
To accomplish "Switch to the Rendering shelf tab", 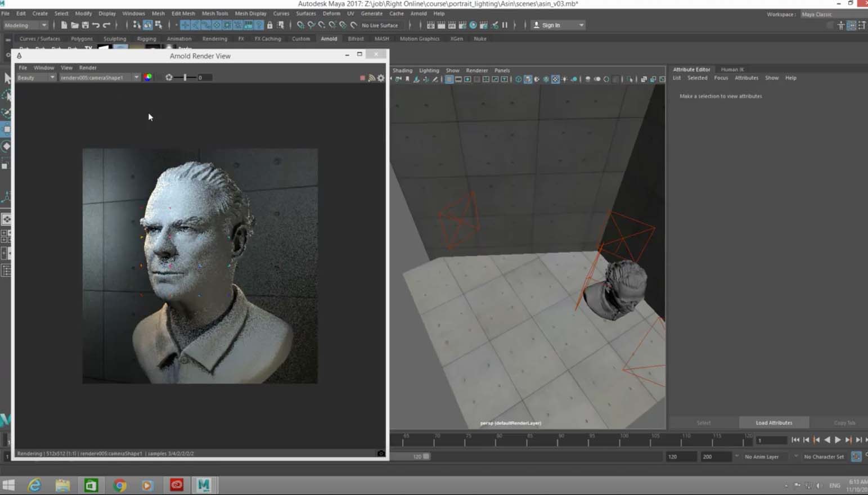I will pyautogui.click(x=214, y=39).
